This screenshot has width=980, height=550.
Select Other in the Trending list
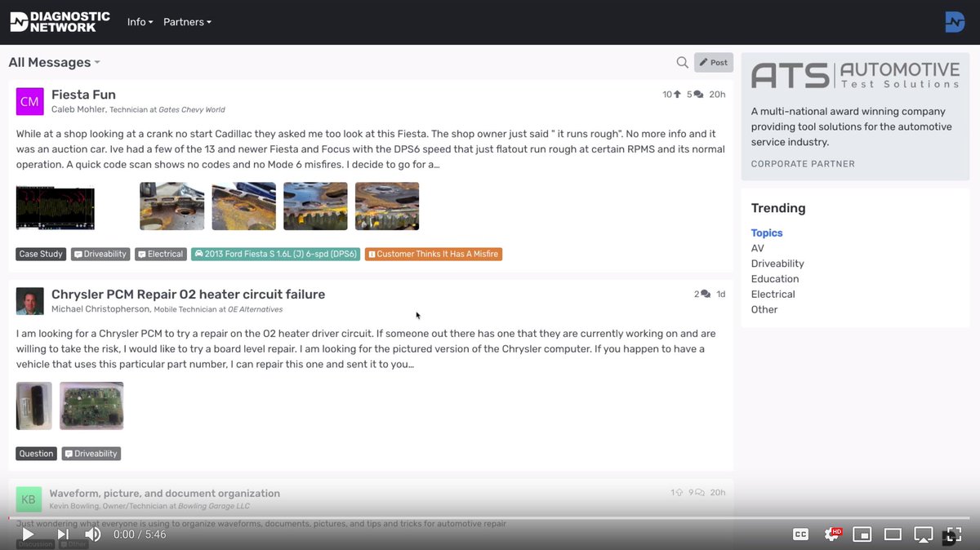pyautogui.click(x=764, y=310)
